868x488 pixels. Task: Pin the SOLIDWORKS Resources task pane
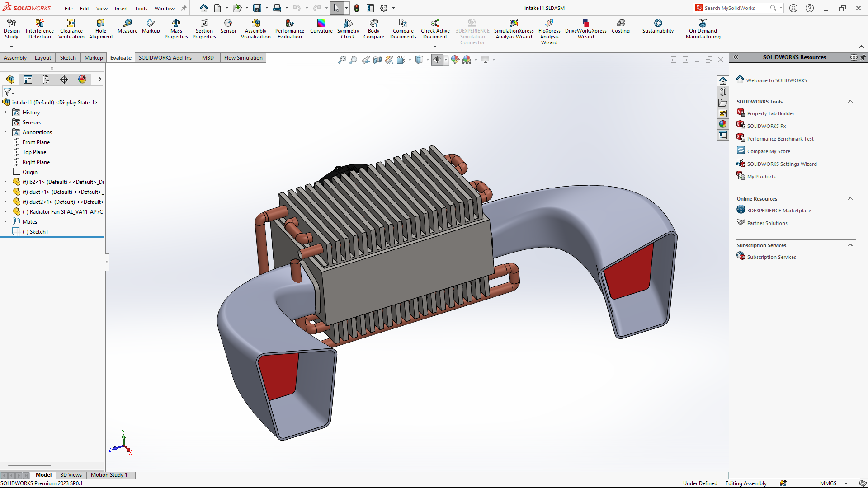(x=863, y=57)
